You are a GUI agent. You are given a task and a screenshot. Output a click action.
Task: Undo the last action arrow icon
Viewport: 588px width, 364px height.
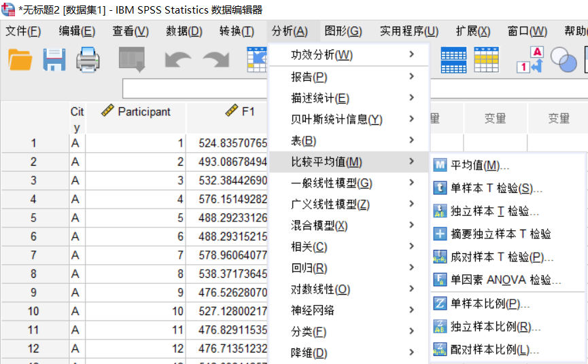tap(177, 60)
